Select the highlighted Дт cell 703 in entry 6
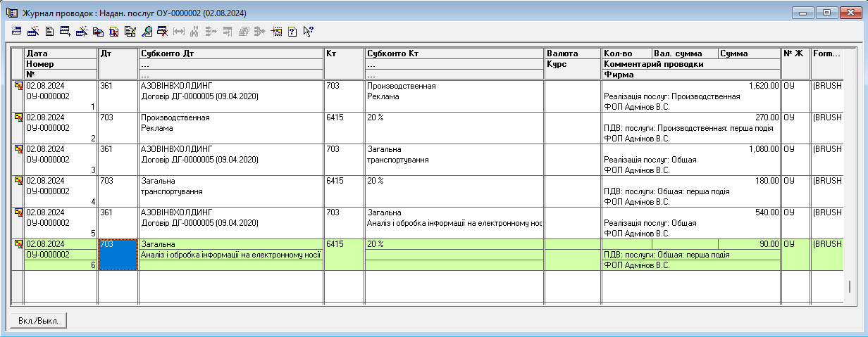The image size is (868, 337). [118, 254]
